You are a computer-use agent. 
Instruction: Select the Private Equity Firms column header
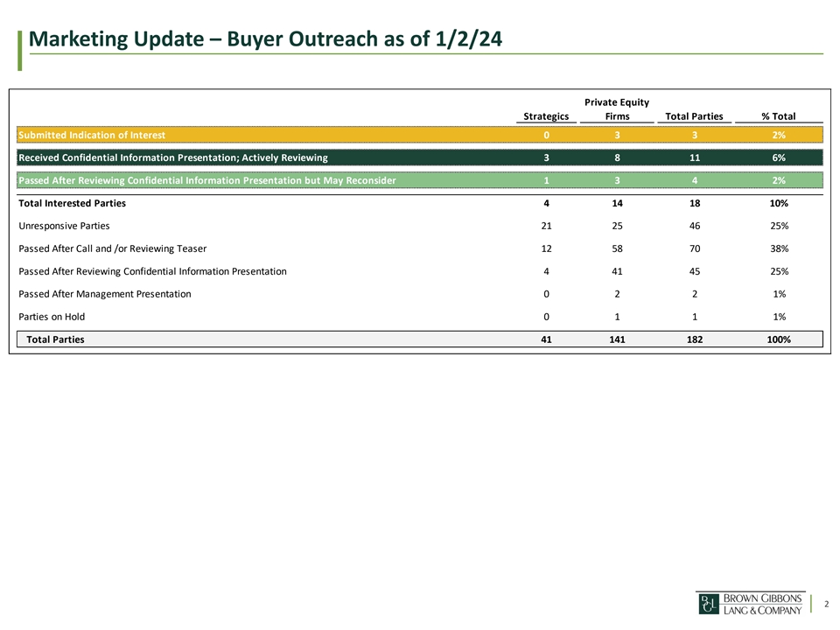[617, 109]
